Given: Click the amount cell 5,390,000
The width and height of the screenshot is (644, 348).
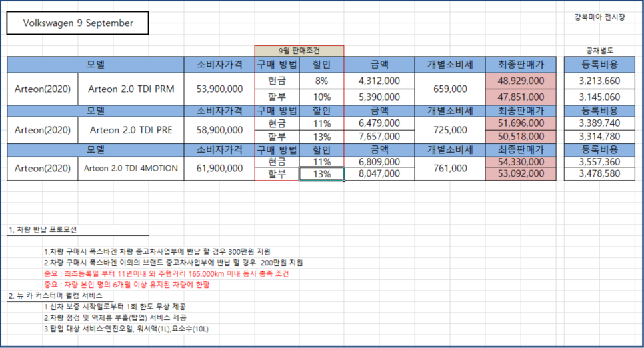Looking at the screenshot, I should 379,97.
